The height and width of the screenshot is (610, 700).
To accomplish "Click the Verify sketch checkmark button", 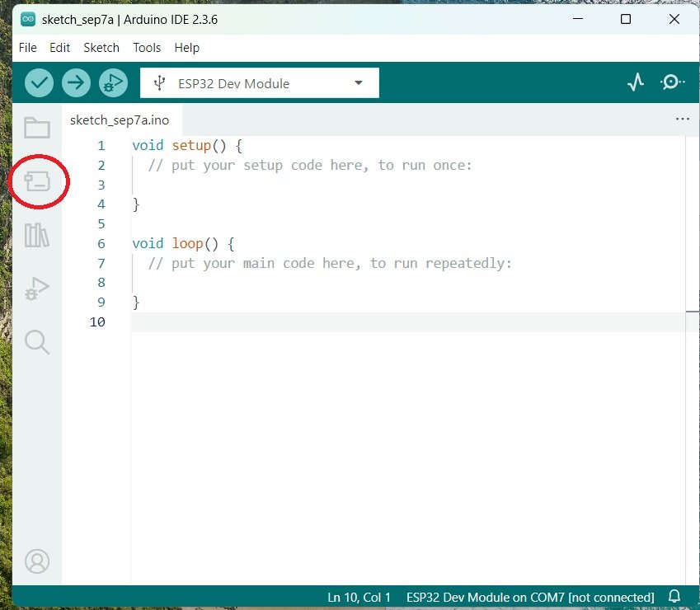I will tap(39, 82).
